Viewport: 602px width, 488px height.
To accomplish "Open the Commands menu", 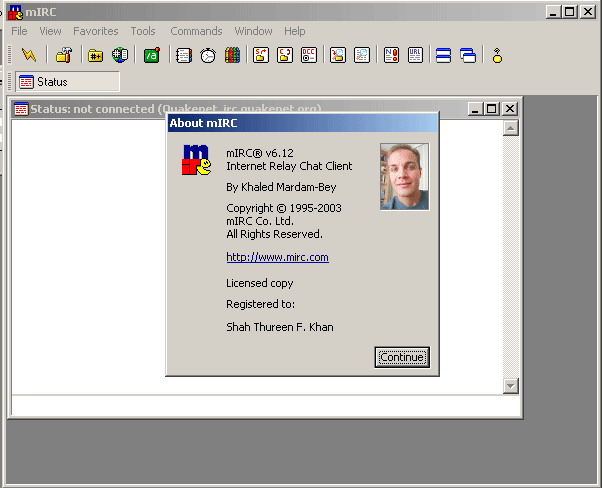I will [196, 31].
